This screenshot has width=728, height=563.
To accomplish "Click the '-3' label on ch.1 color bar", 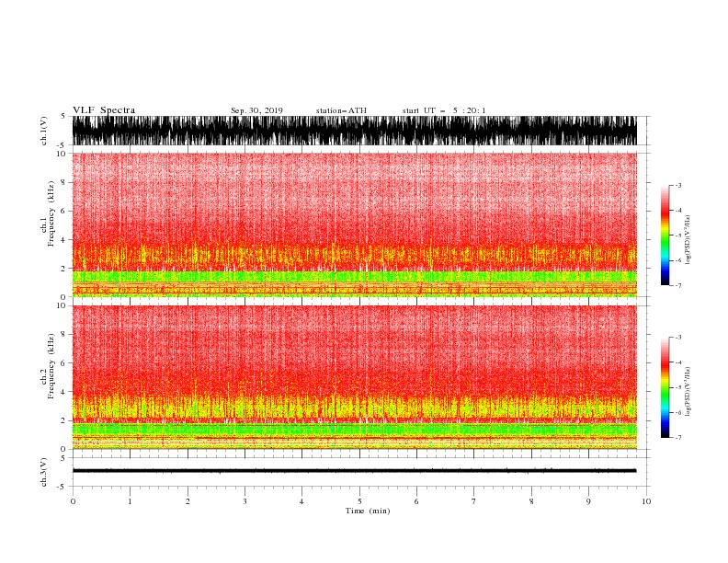I will pos(678,185).
